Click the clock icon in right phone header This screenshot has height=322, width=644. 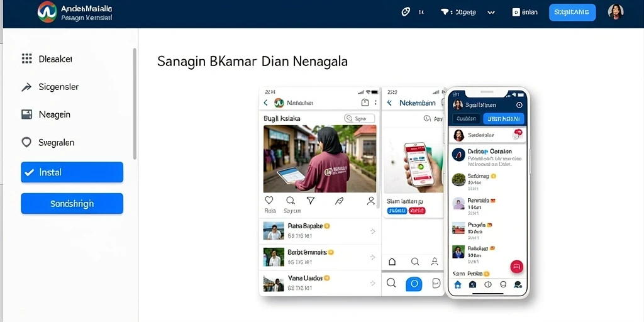(x=519, y=105)
